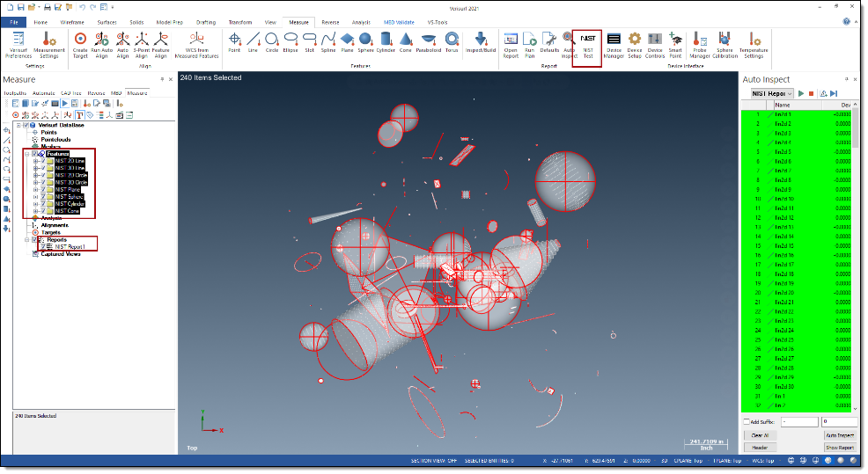868x474 pixels.
Task: Open the NIST Report dropdown
Action: (x=772, y=93)
